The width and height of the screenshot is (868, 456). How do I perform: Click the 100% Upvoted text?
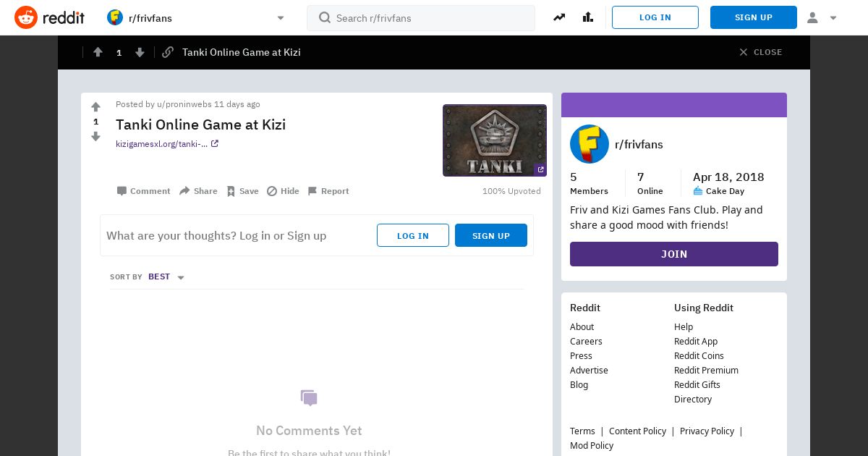(511, 191)
